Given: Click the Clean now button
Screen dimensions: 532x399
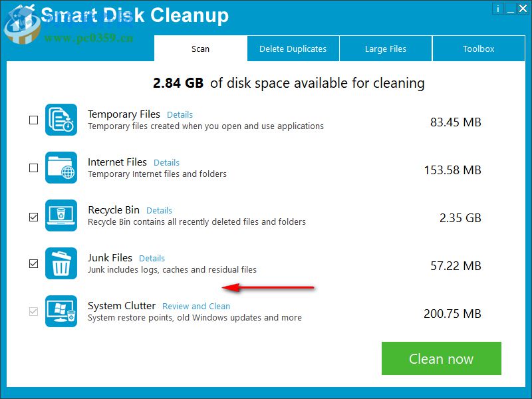Looking at the screenshot, I should point(441,358).
